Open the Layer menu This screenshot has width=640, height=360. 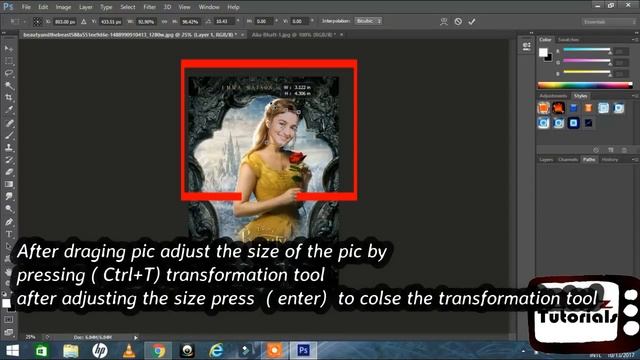[85, 7]
